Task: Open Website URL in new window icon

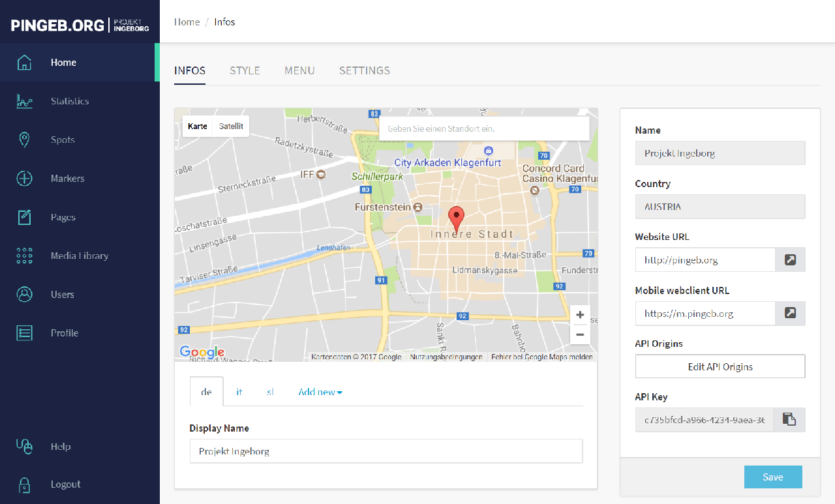Action: (790, 259)
